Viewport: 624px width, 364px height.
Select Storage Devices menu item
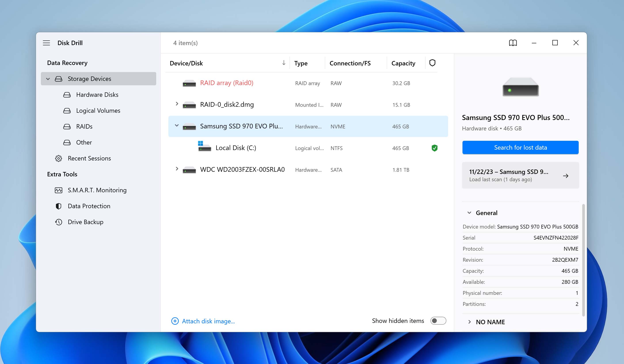click(89, 78)
